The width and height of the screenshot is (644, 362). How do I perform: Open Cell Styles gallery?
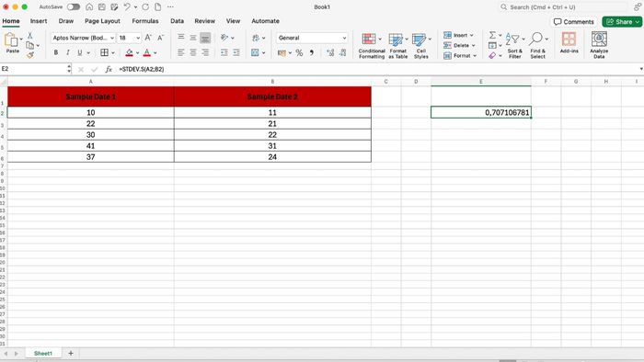tap(421, 46)
